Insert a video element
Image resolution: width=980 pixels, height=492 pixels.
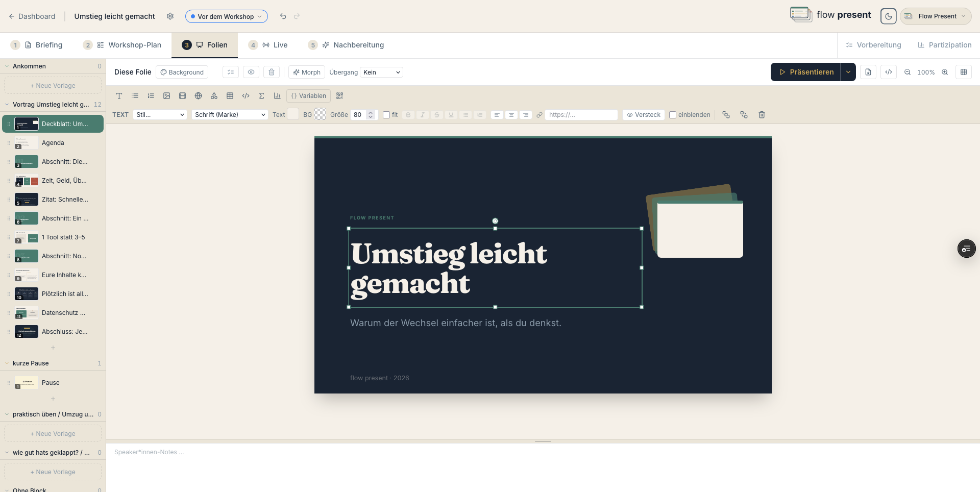click(x=182, y=96)
